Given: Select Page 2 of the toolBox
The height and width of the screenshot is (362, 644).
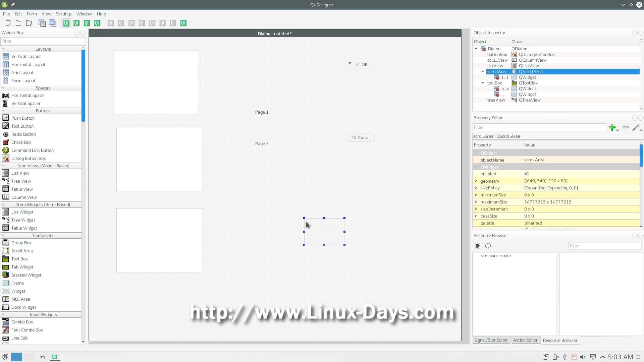Looking at the screenshot, I should [262, 143].
